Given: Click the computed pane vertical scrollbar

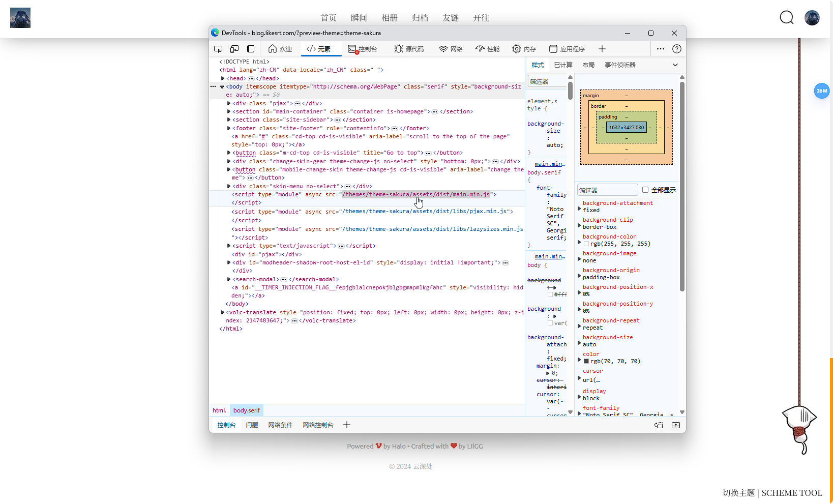Looking at the screenshot, I should (x=682, y=187).
